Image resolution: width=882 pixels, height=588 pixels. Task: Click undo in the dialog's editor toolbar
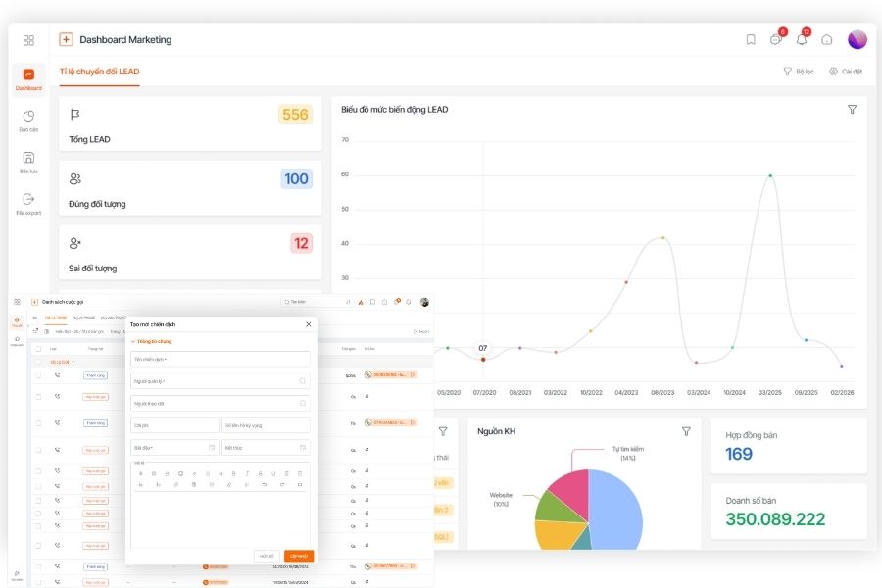pos(265,484)
